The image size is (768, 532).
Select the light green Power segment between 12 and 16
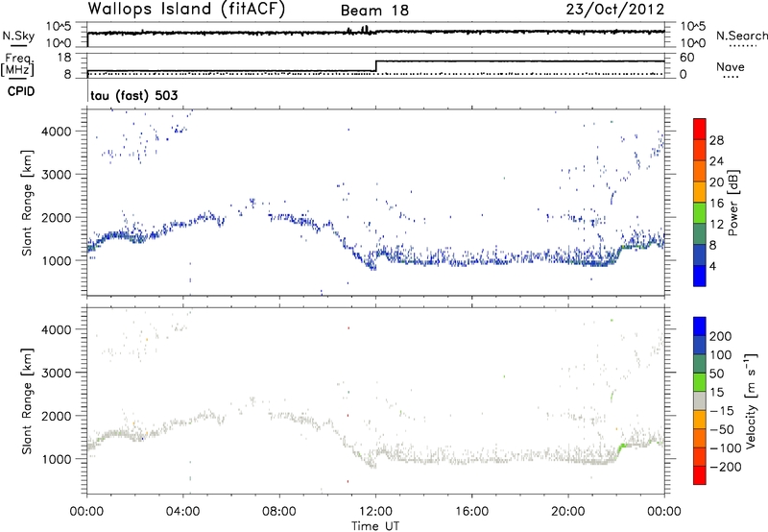point(700,213)
